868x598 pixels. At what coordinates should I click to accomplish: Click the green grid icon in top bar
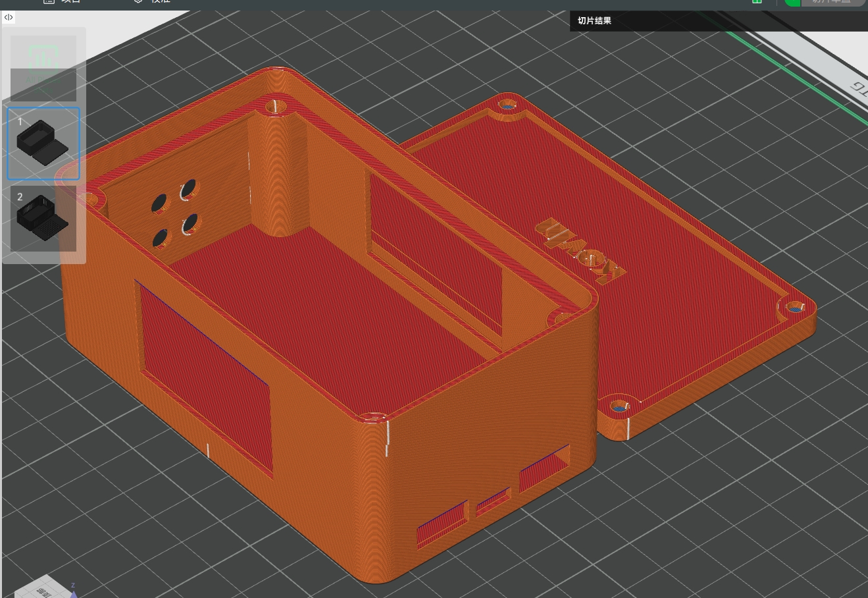click(757, 2)
